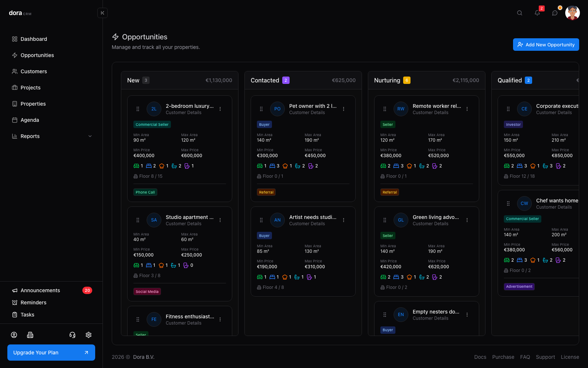Screen dimensions: 588x368
Task: Click Phone Call source tag
Action: [x=145, y=192]
